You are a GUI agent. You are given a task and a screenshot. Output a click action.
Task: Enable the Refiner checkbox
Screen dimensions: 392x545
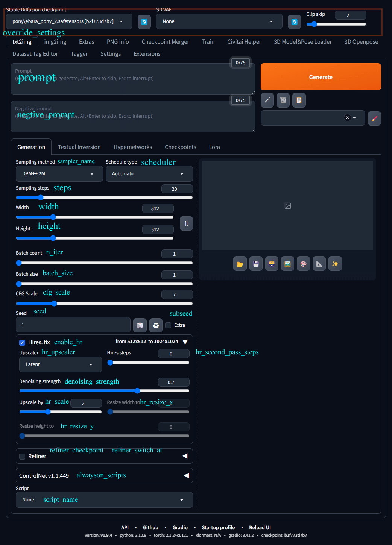tap(22, 456)
